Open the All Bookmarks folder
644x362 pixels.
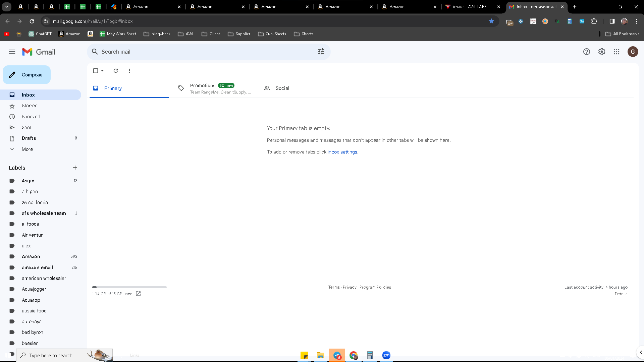(623, 34)
